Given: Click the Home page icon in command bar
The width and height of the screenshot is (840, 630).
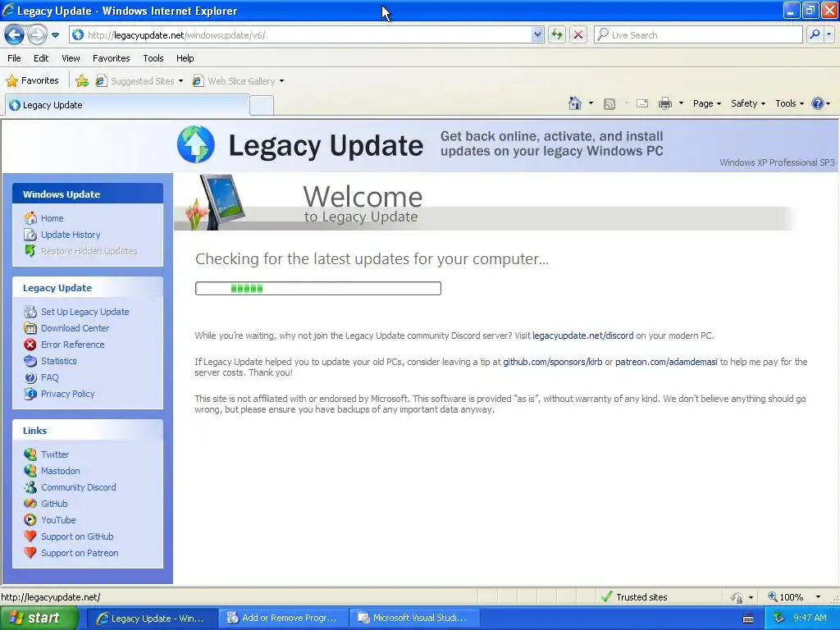Looking at the screenshot, I should (575, 103).
